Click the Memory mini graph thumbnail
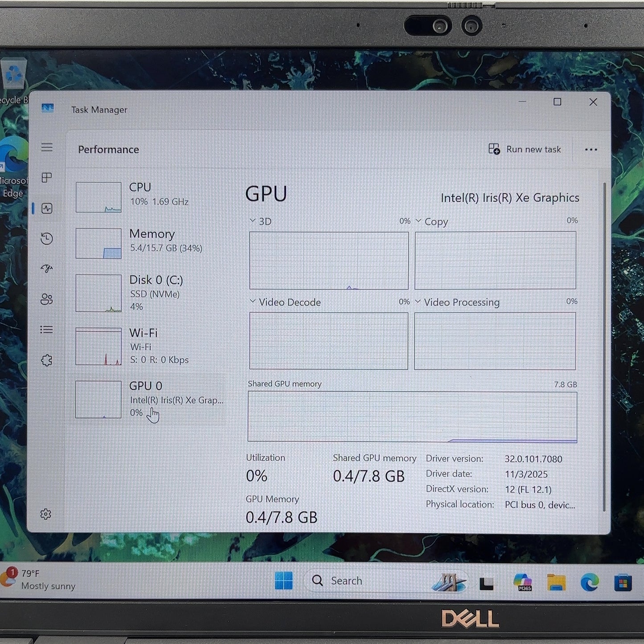Screen dimensions: 644x644 (98, 243)
